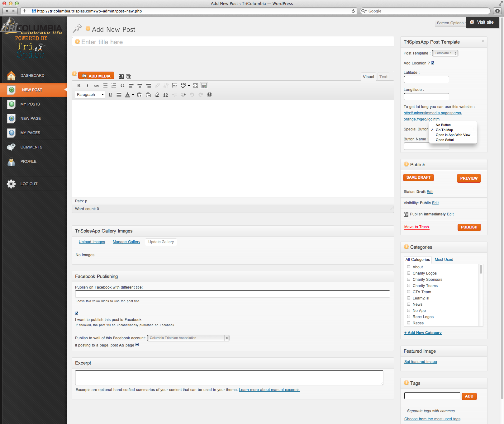This screenshot has width=504, height=424.
Task: Insert the More tag
Action: pos(175,86)
